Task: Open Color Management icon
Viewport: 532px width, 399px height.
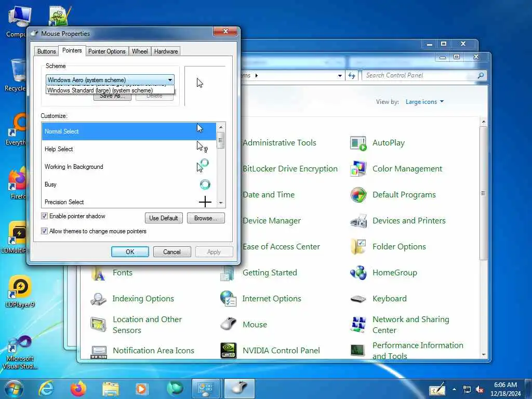Action: 358,169
